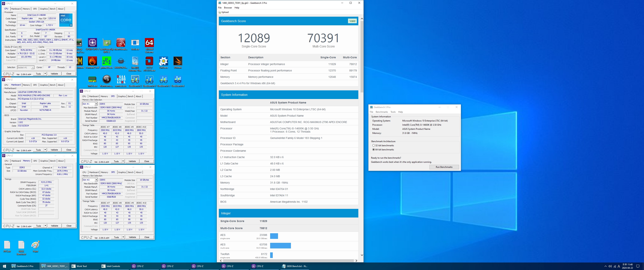This screenshot has width=644, height=270.
Task: Switch to About tab in Slot #1 SPD window
Action: (x=139, y=96)
